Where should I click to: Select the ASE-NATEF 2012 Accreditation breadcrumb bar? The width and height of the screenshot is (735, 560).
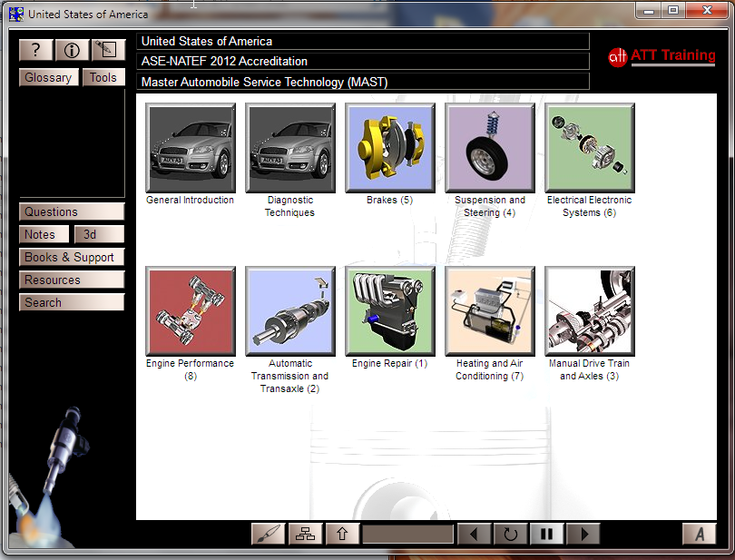click(x=363, y=62)
